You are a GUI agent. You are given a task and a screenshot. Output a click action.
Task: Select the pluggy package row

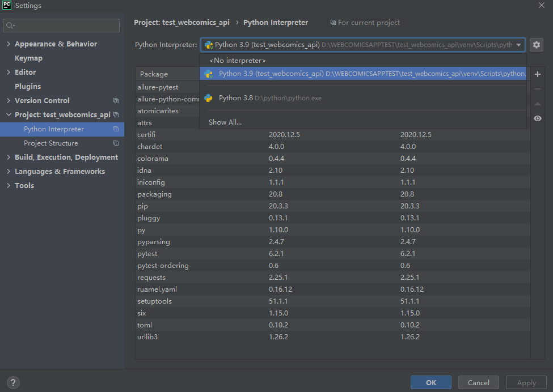click(x=333, y=218)
